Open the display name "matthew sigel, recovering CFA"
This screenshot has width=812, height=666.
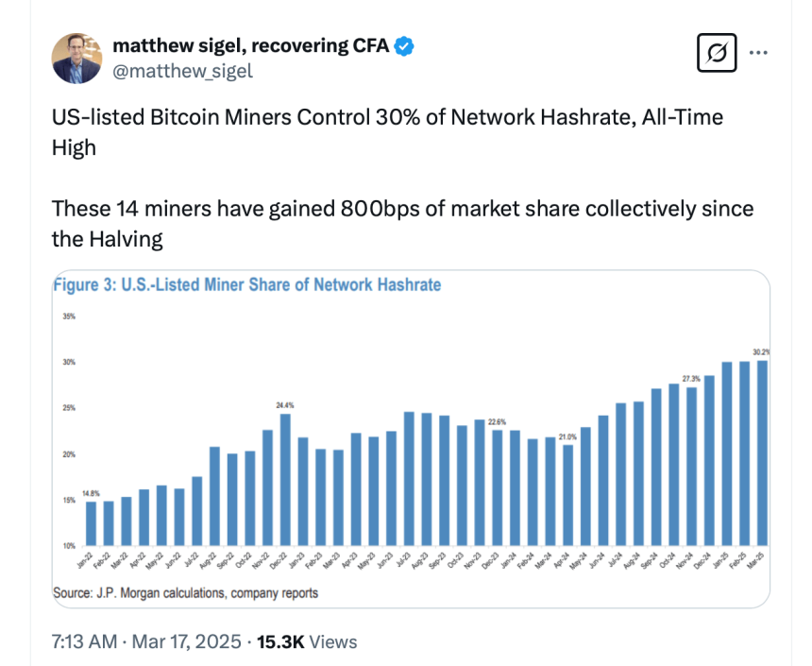(250, 45)
